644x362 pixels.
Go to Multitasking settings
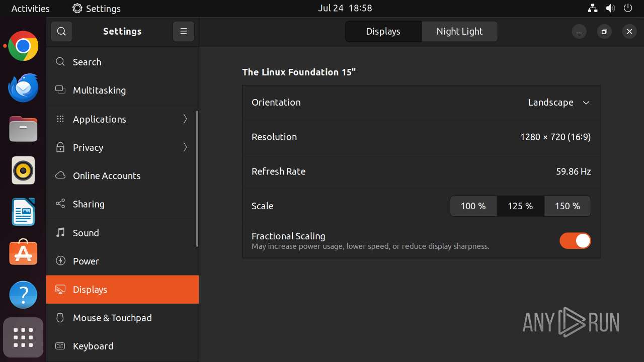[122, 90]
